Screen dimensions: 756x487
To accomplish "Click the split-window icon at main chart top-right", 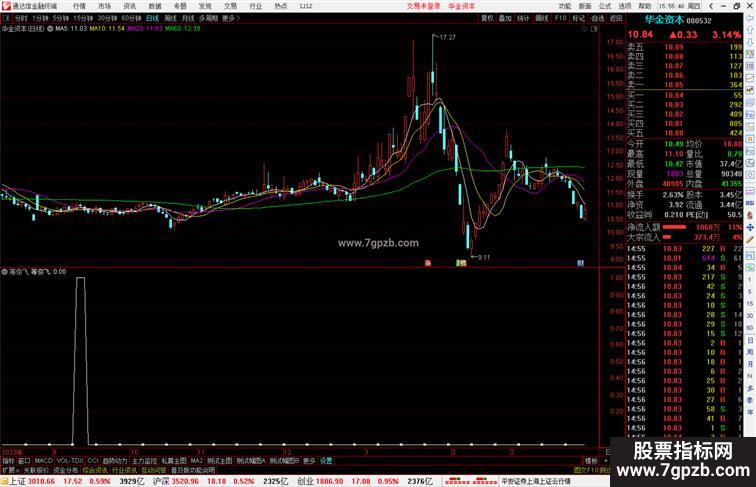I will (594, 29).
